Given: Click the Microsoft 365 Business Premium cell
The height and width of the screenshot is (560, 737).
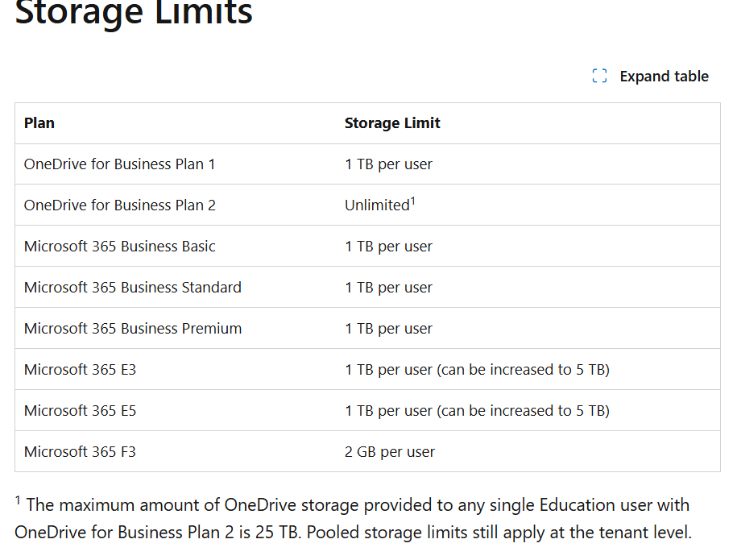Looking at the screenshot, I should coord(132,328).
